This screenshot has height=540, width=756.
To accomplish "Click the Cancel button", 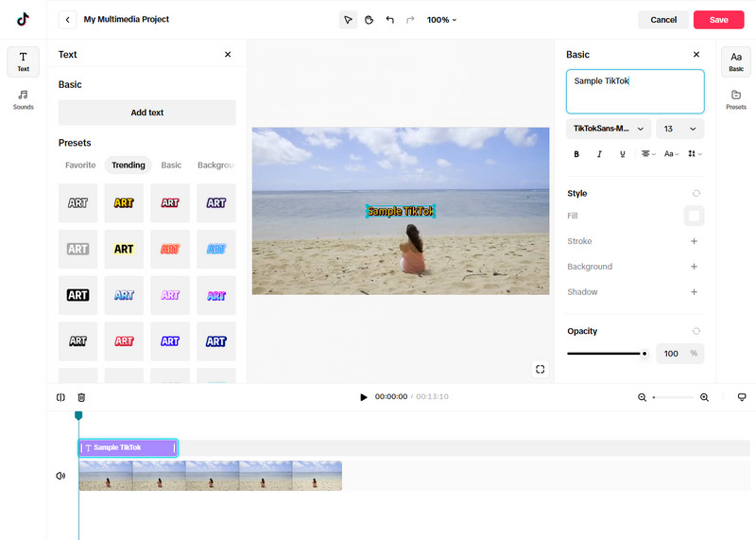I will coord(663,20).
